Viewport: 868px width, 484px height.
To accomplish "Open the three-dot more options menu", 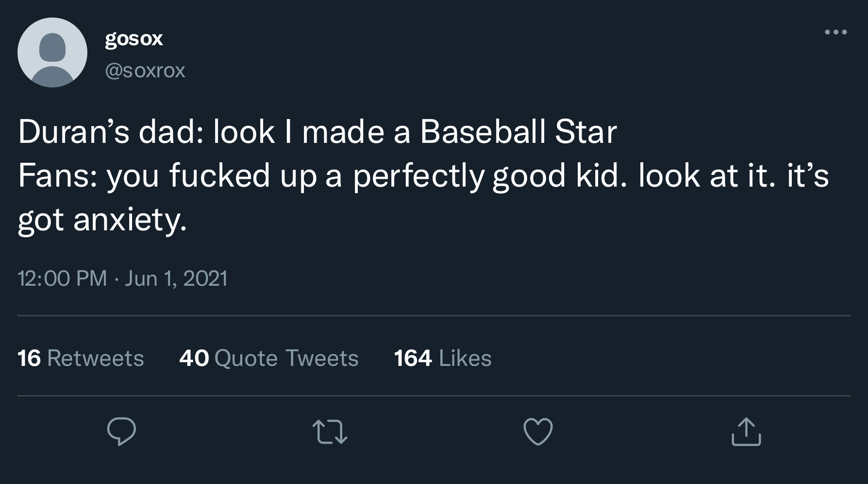I will coord(836,33).
